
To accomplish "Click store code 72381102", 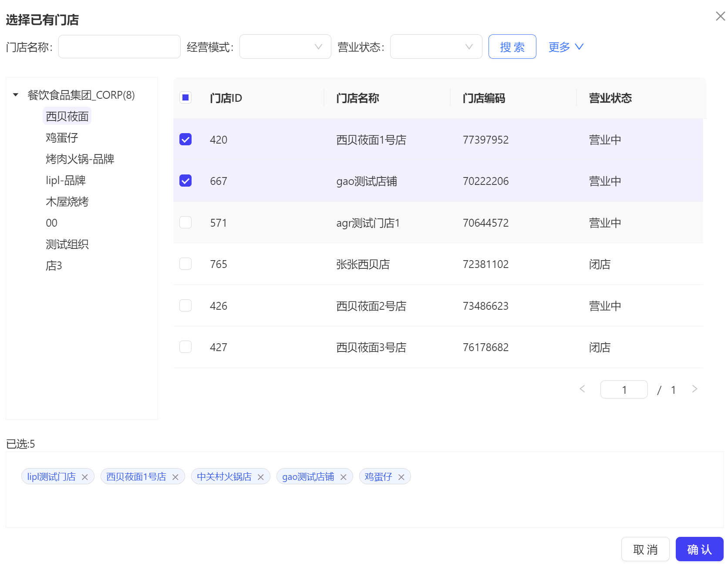I will 485,264.
